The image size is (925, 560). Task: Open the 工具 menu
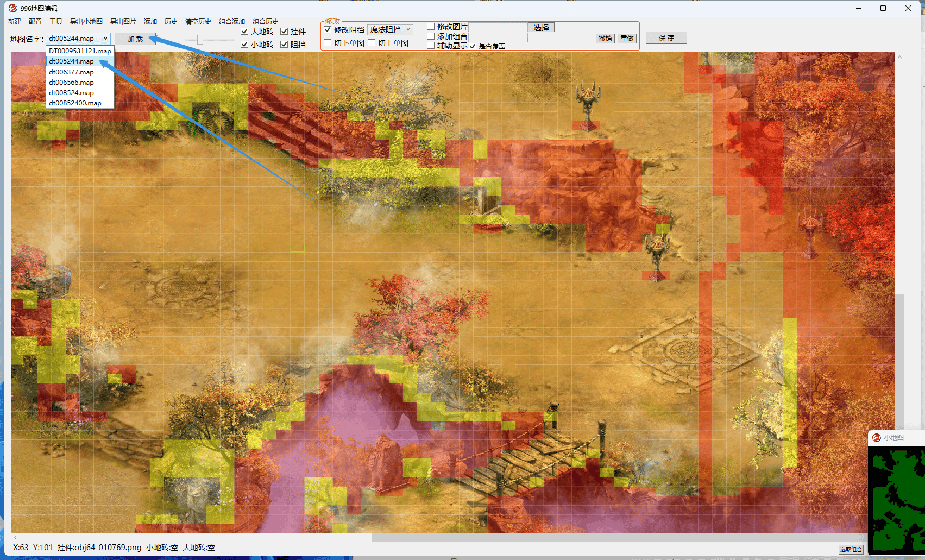(x=56, y=22)
